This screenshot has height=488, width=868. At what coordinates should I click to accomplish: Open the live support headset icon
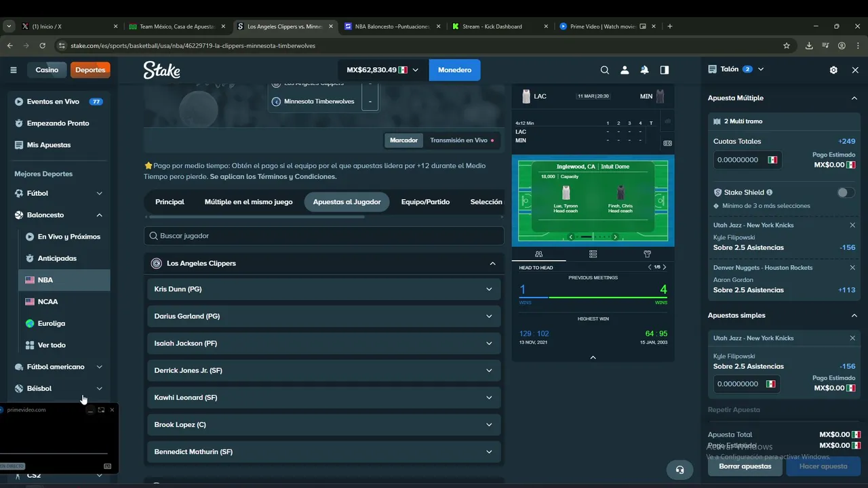pyautogui.click(x=679, y=470)
